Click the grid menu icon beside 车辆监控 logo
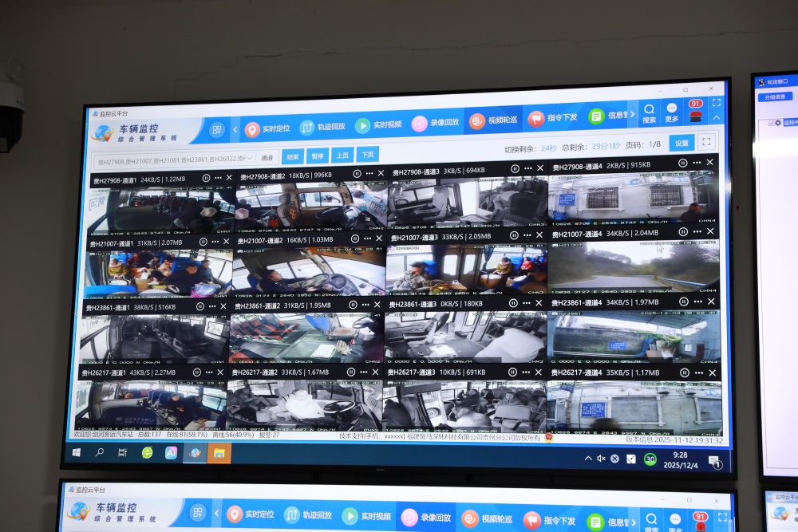The height and width of the screenshot is (532, 798). (x=217, y=130)
